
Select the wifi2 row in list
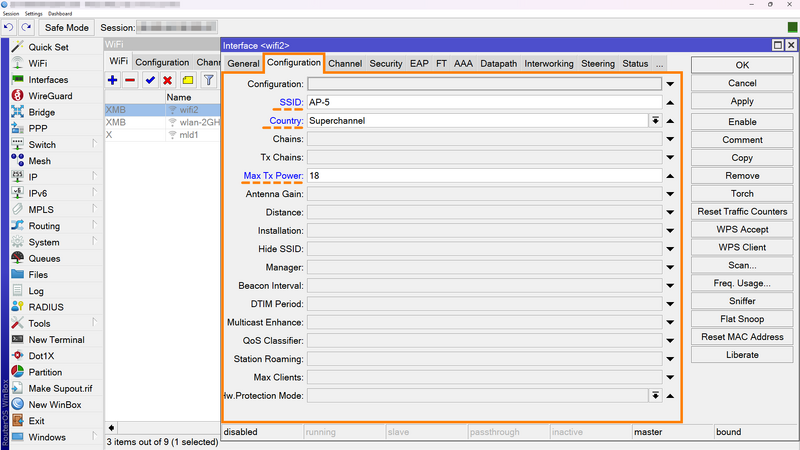[163, 110]
